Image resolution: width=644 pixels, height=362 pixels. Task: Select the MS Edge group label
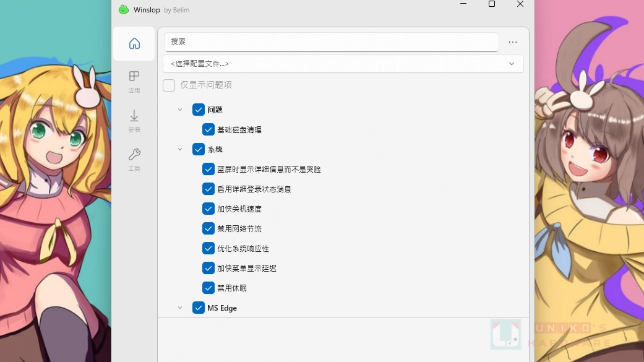222,308
